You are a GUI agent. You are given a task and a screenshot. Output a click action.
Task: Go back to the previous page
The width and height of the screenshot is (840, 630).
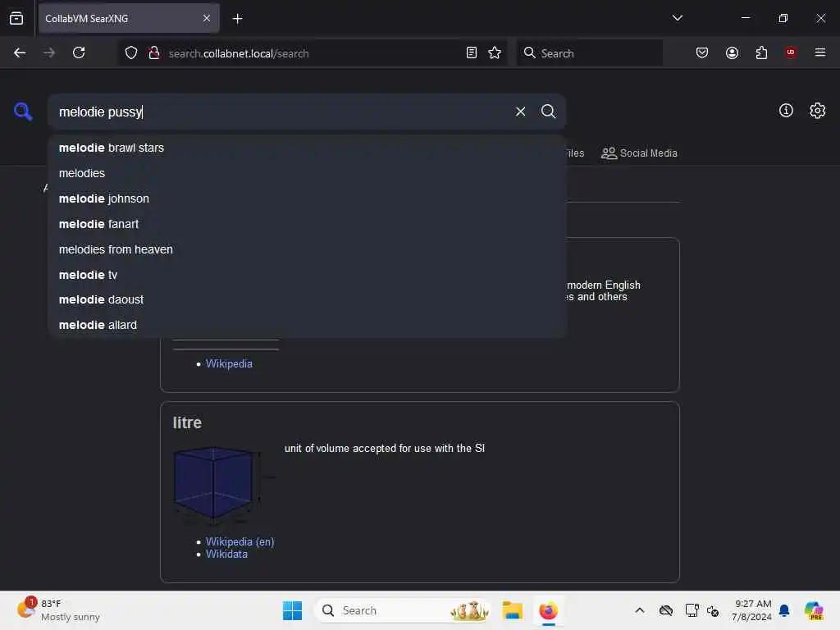(20, 52)
